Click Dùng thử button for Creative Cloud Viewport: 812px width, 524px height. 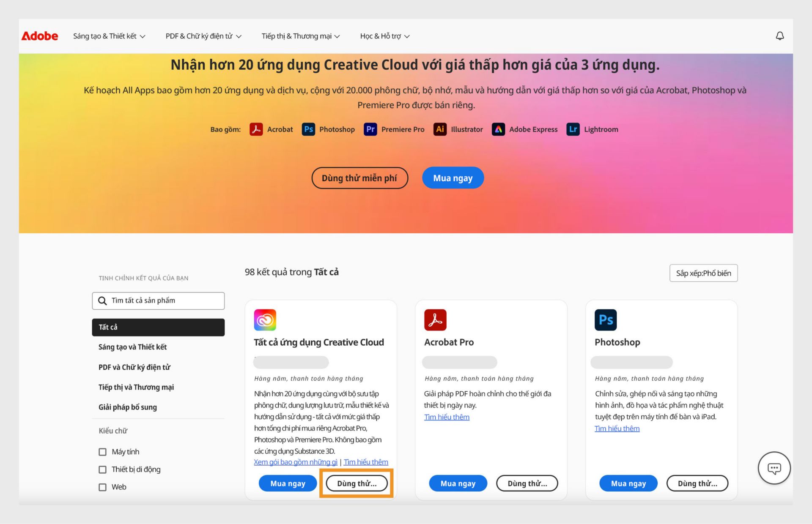pyautogui.click(x=356, y=483)
